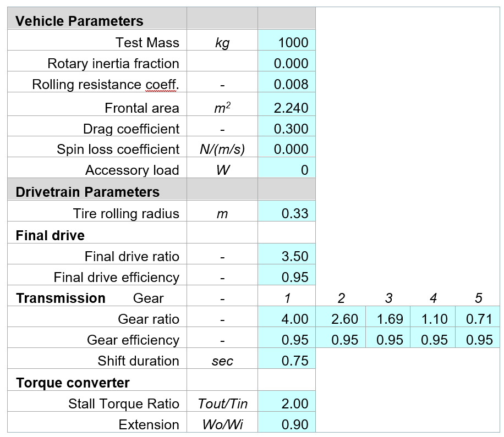This screenshot has height=437, width=504.
Task: Click the Test Mass value 1000
Action: pyautogui.click(x=287, y=42)
